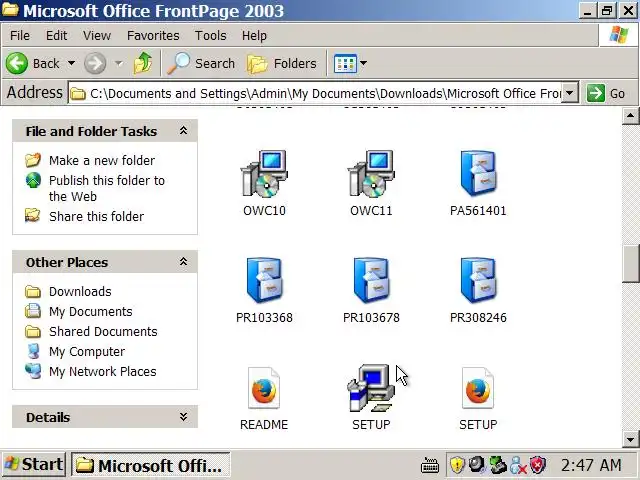Expand the Details panel

point(183,417)
